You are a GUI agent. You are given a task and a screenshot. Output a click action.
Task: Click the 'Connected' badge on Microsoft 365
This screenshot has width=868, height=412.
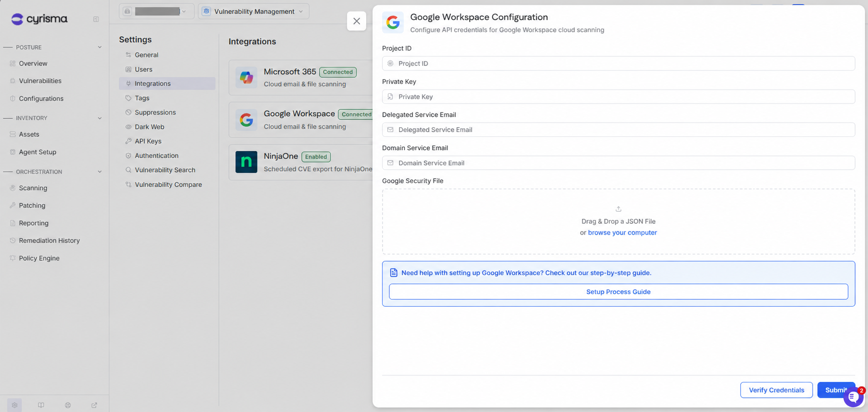(338, 72)
